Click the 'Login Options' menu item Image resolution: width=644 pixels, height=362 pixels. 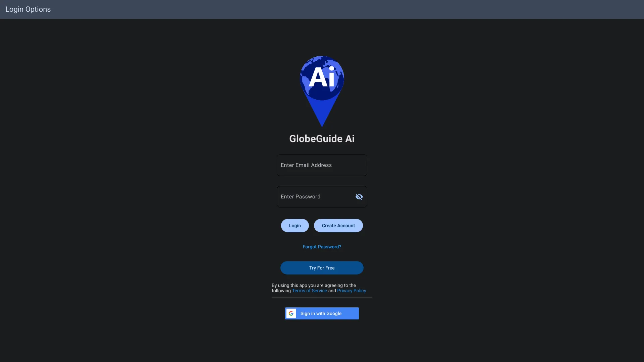[28, 9]
